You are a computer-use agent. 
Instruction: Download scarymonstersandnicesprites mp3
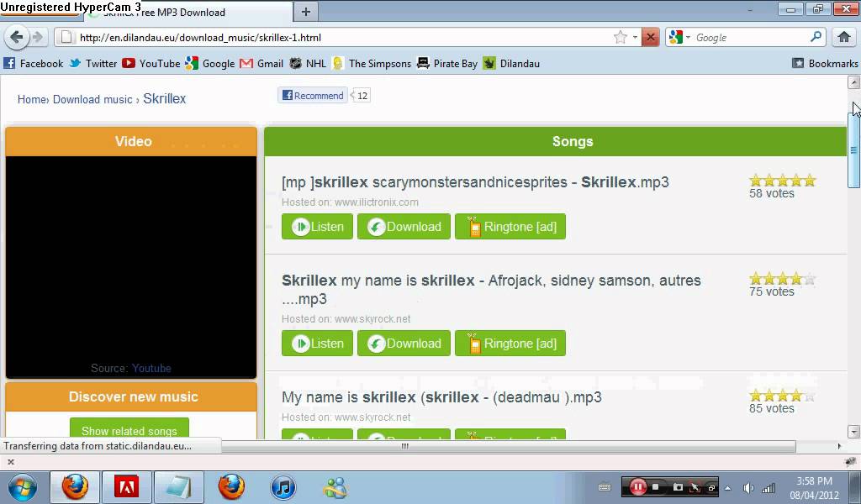pos(404,227)
